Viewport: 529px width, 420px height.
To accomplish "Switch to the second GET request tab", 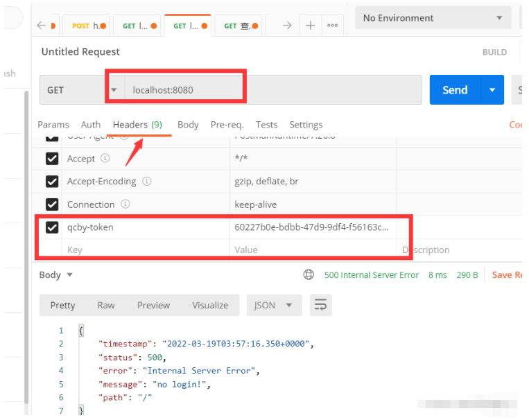I will point(137,26).
